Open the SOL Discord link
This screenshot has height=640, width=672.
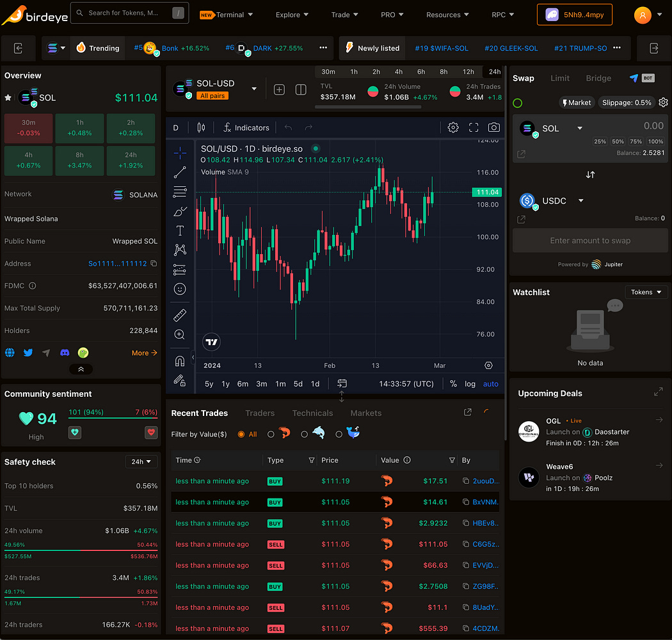(65, 353)
